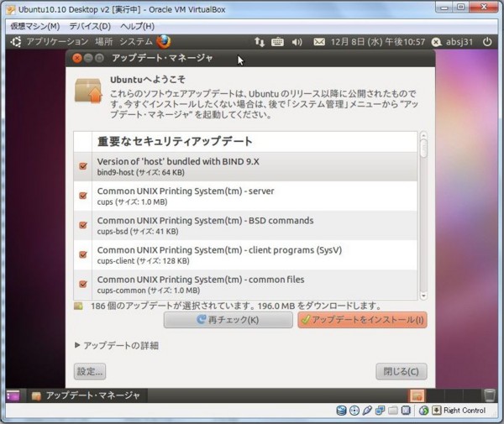Click the power shutdown icon
The width and height of the screenshot is (504, 424).
tap(487, 42)
